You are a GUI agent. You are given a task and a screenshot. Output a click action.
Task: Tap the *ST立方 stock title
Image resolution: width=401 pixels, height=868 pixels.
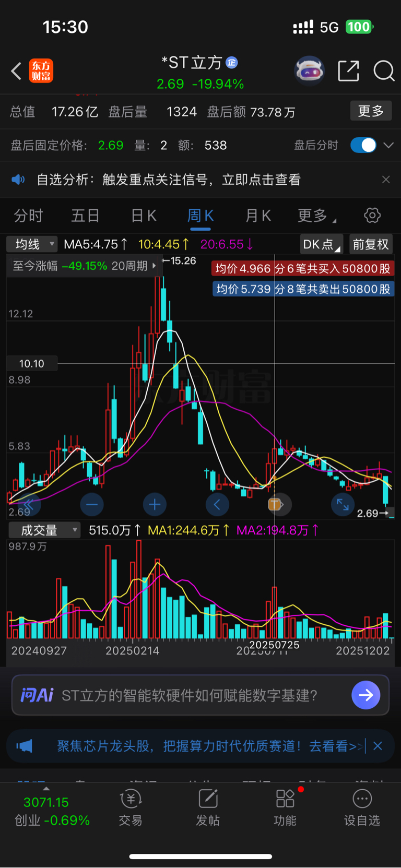192,63
